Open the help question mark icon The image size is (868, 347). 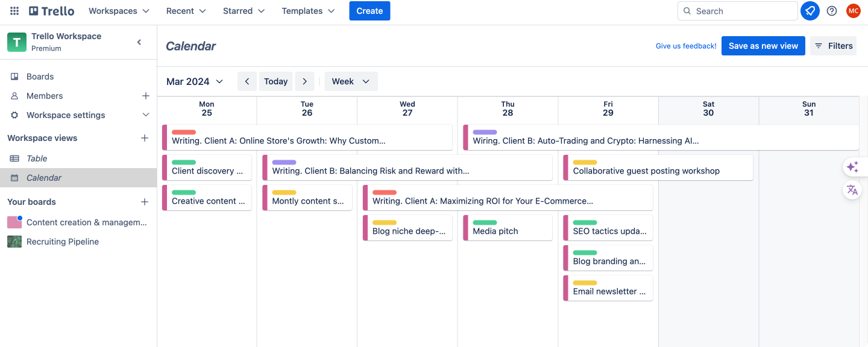coord(832,11)
